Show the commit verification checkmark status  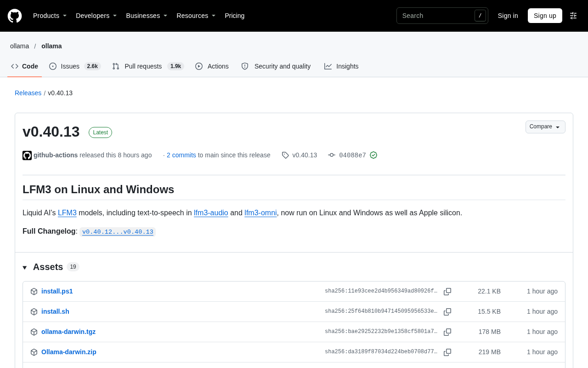click(x=373, y=155)
